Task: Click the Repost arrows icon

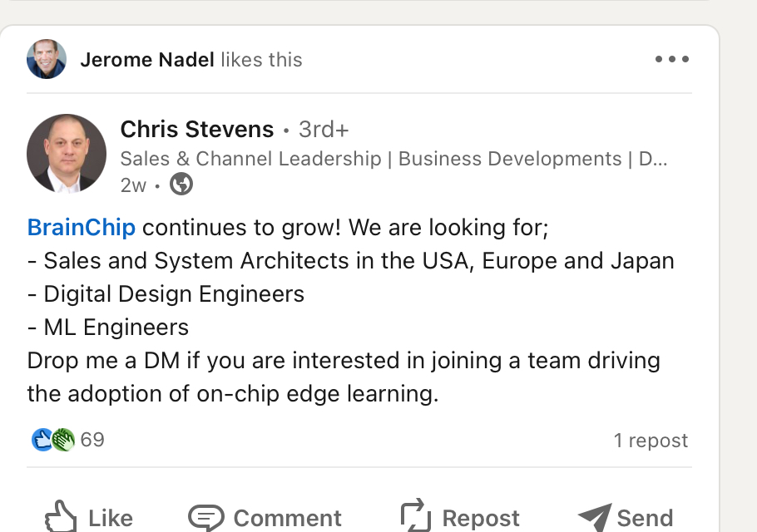Action: point(416,515)
